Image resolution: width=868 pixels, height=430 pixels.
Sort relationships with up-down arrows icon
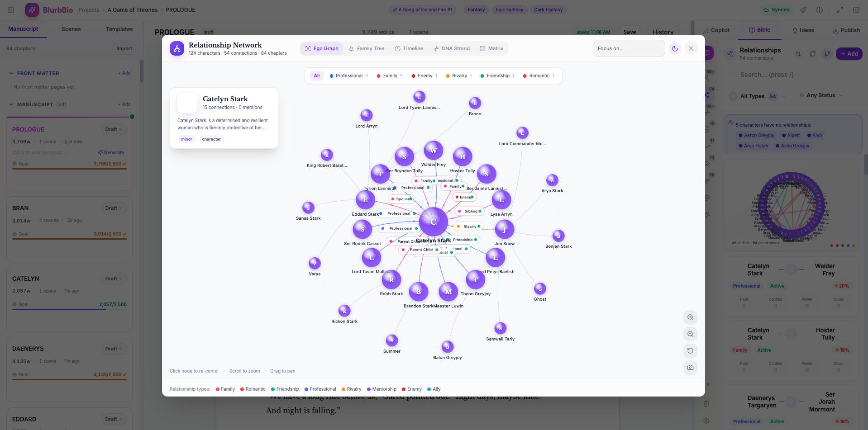coord(798,54)
